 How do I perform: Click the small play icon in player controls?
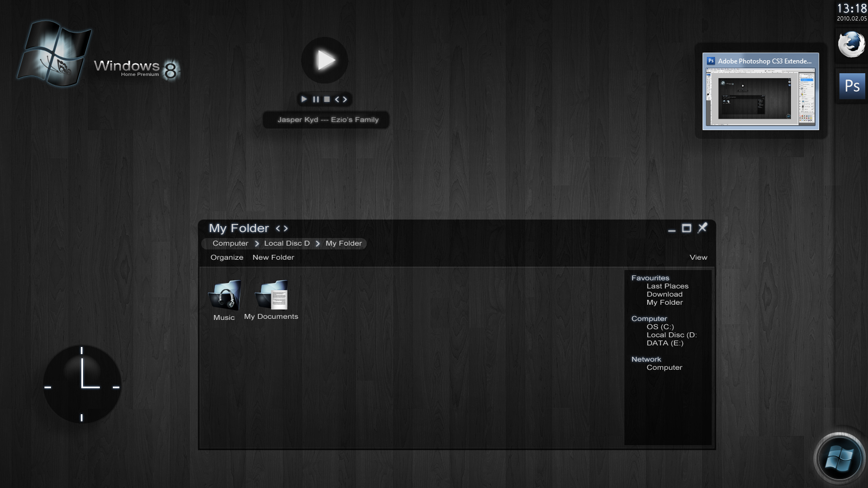click(x=304, y=99)
